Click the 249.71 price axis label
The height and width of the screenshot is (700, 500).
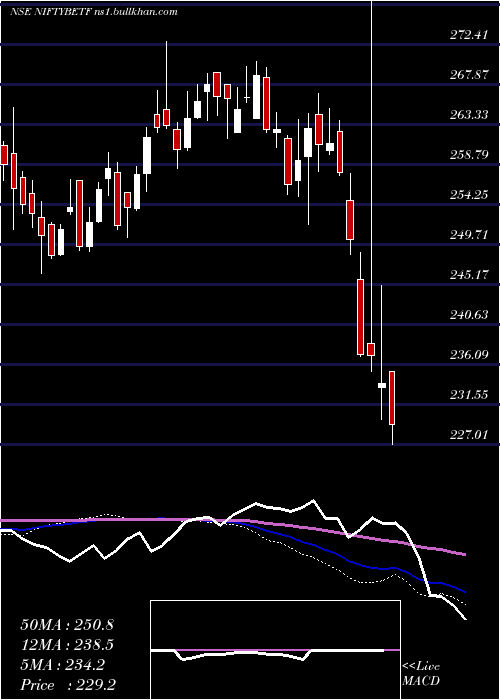(468, 235)
